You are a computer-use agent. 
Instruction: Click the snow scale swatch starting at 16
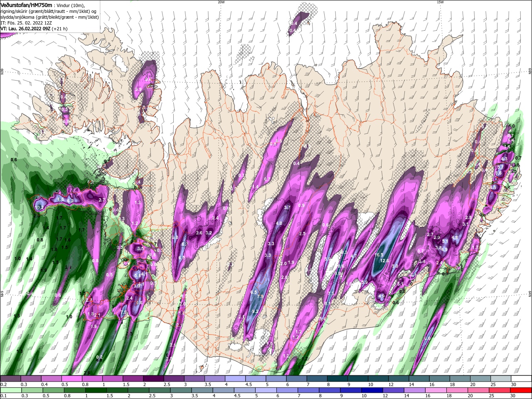pyautogui.click(x=439, y=379)
